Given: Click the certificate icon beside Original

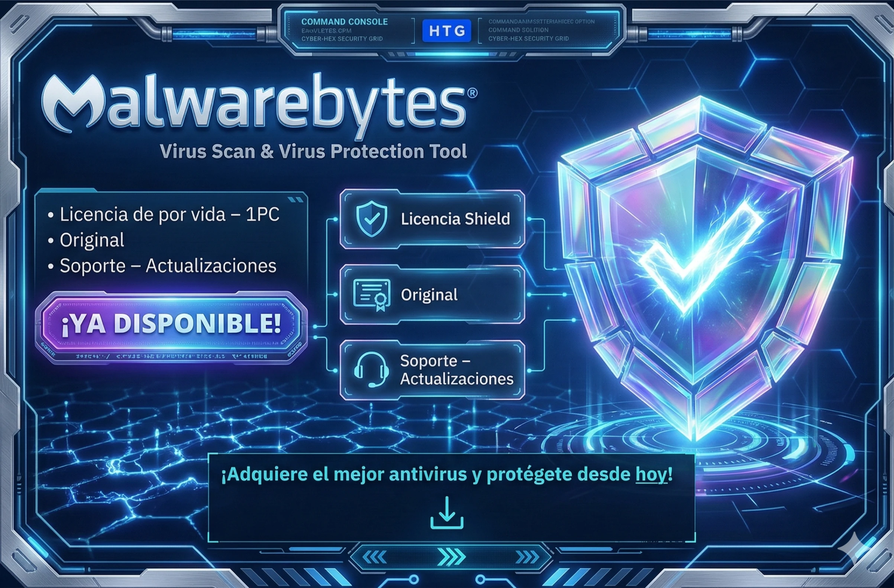Looking at the screenshot, I should (x=372, y=295).
